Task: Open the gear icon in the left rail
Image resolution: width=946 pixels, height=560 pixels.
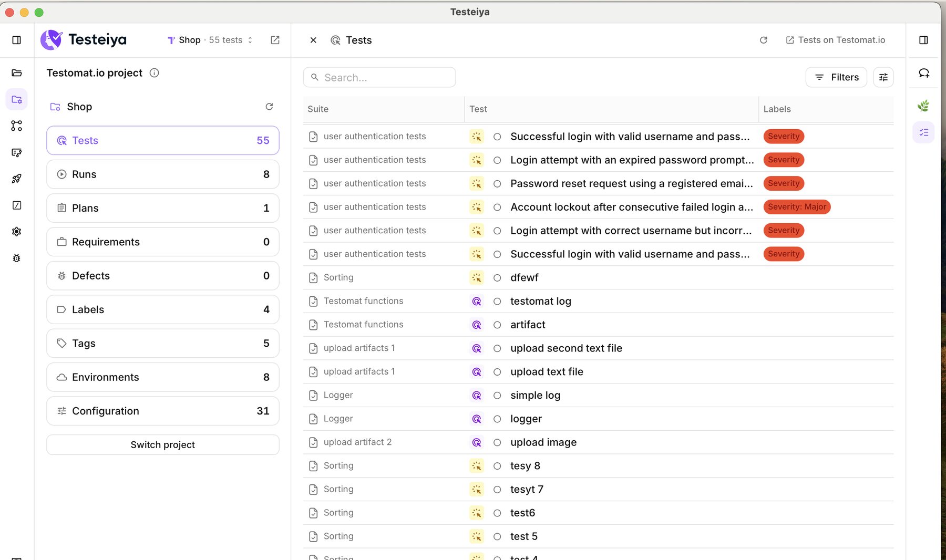Action: pos(16,232)
